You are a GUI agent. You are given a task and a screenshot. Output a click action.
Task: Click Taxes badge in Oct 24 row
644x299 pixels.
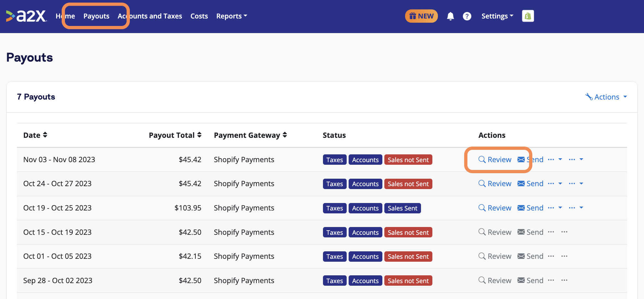tap(335, 184)
